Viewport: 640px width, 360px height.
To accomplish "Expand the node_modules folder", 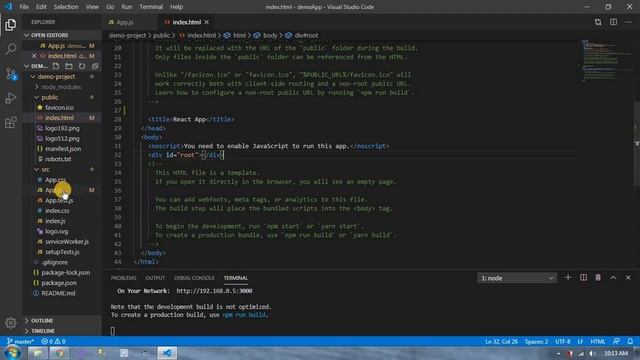I will pyautogui.click(x=61, y=87).
